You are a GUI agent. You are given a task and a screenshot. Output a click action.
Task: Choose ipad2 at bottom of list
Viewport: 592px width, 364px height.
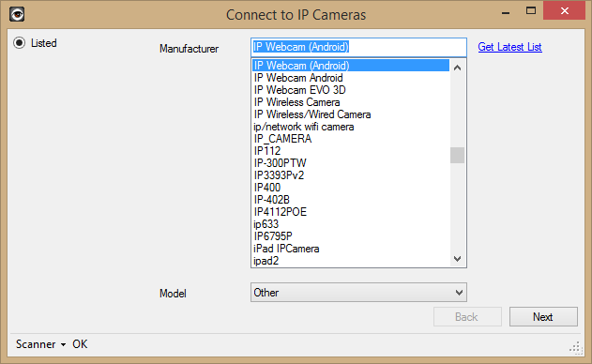(351, 261)
